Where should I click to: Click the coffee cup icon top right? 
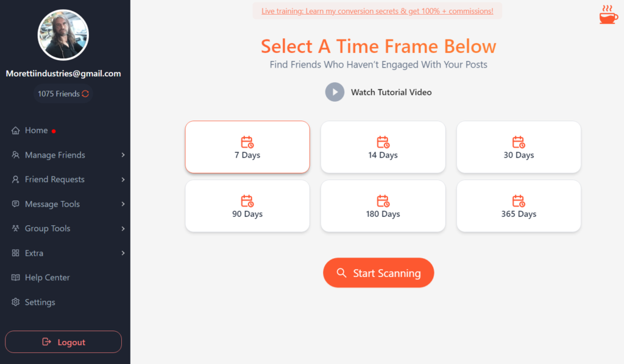pyautogui.click(x=608, y=15)
